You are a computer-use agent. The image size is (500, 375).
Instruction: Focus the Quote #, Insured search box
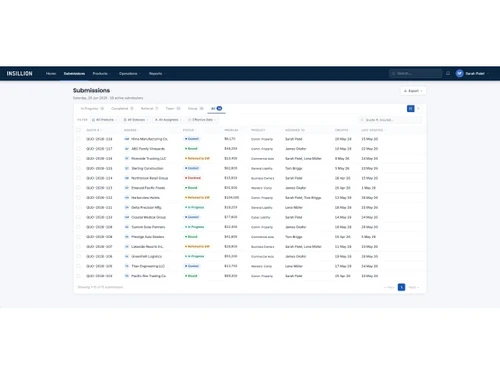(390, 120)
